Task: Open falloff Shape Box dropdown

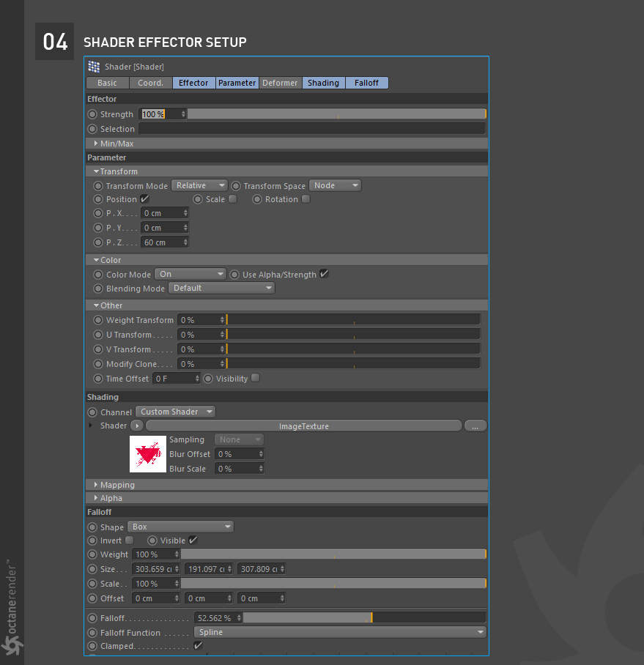Action: pos(180,527)
